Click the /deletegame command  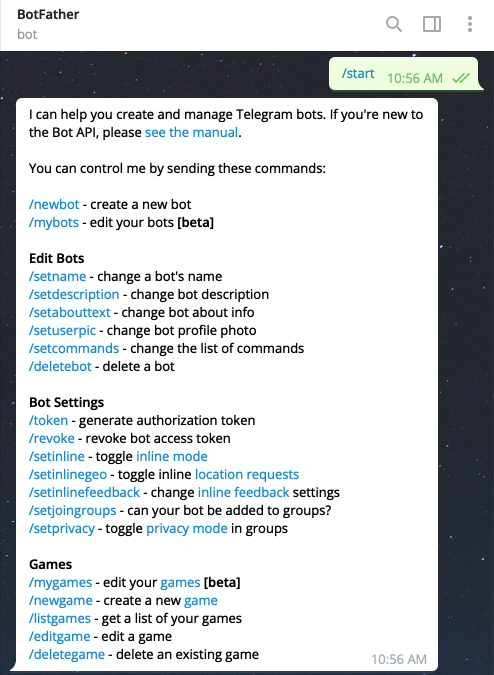point(67,654)
